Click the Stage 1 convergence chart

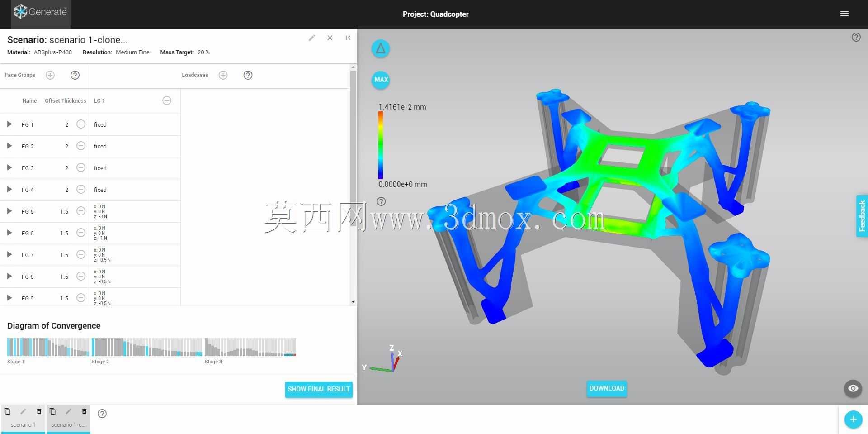pyautogui.click(x=48, y=347)
